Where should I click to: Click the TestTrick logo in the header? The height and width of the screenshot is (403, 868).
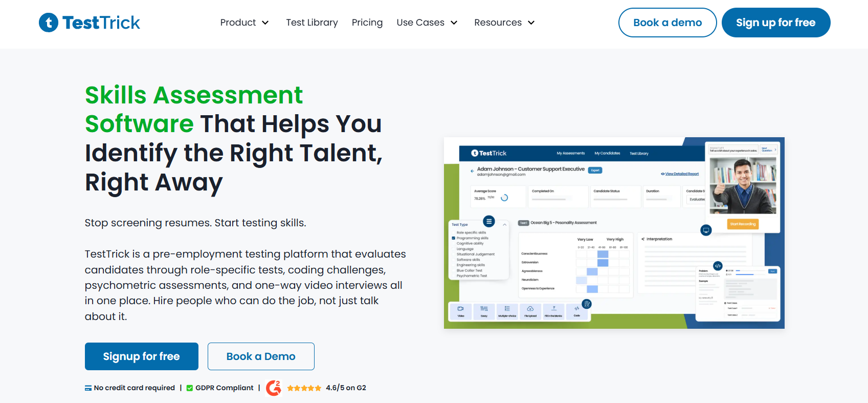pos(90,23)
